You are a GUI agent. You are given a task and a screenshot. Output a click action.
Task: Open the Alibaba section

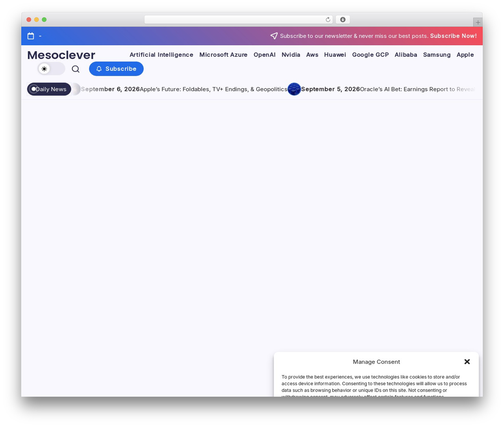[x=406, y=55]
